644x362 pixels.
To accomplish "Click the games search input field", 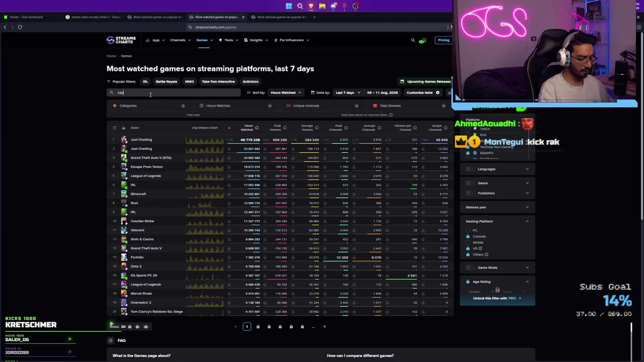I will (x=174, y=93).
